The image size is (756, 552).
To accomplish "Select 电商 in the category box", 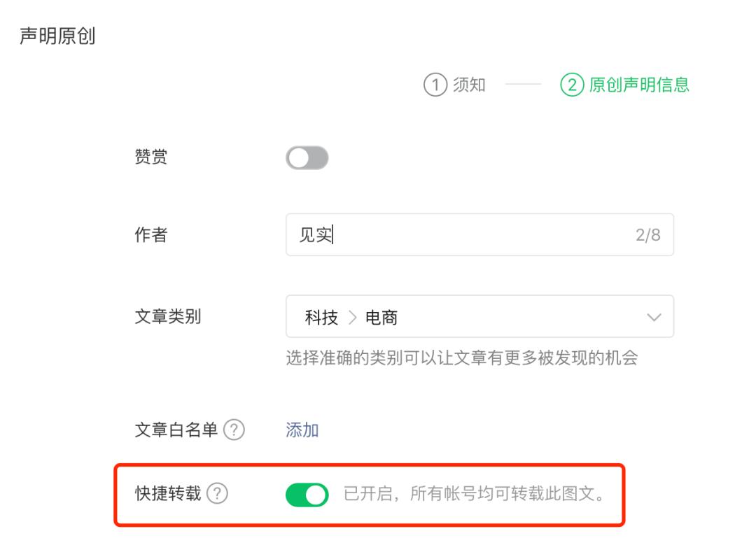I will tap(381, 318).
